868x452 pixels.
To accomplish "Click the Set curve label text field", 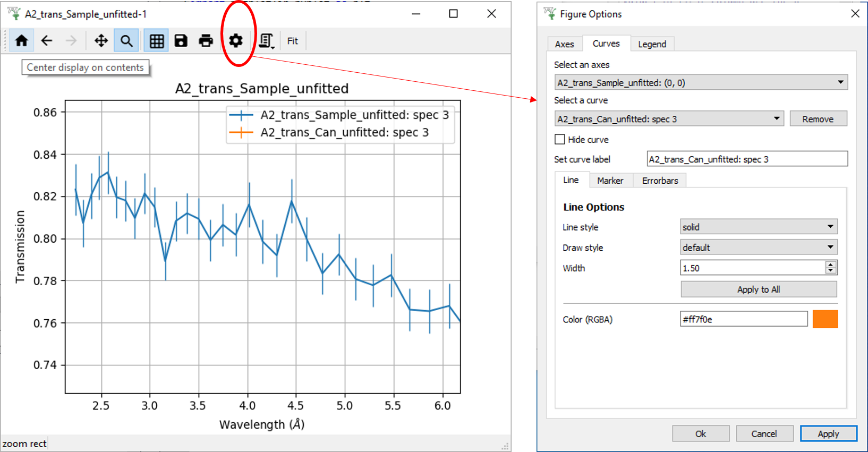I will click(x=746, y=159).
